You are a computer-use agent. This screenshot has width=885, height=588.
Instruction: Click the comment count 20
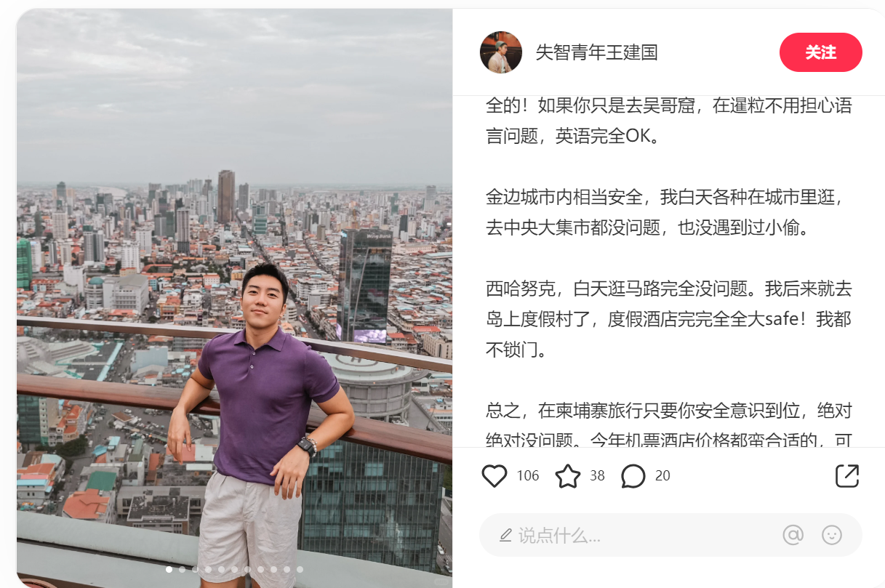(662, 476)
